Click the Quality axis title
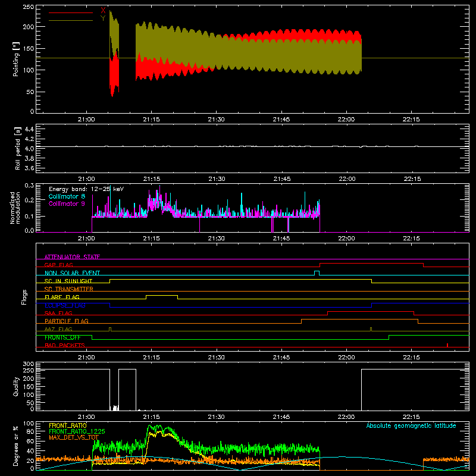476x476 pixels. pyautogui.click(x=16, y=386)
